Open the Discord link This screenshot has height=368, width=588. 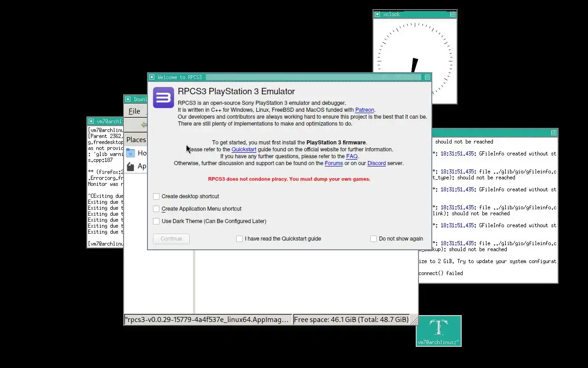click(377, 163)
